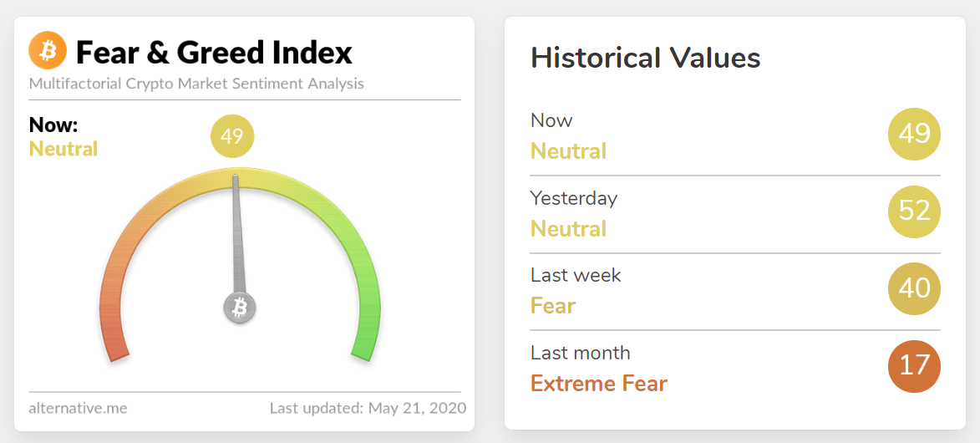This screenshot has height=443, width=980.
Task: Click the 49 badge above the gauge
Action: click(232, 135)
